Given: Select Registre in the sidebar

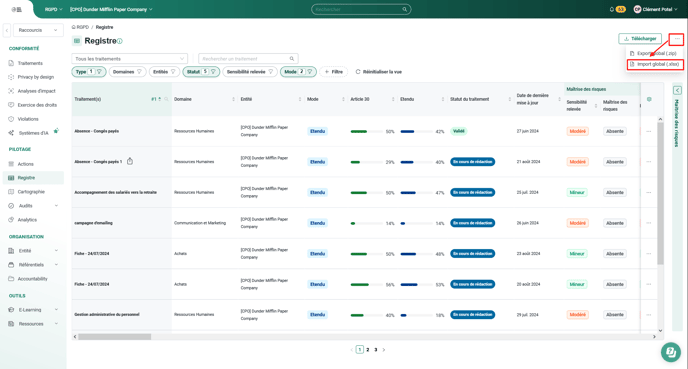Looking at the screenshot, I should (33, 178).
